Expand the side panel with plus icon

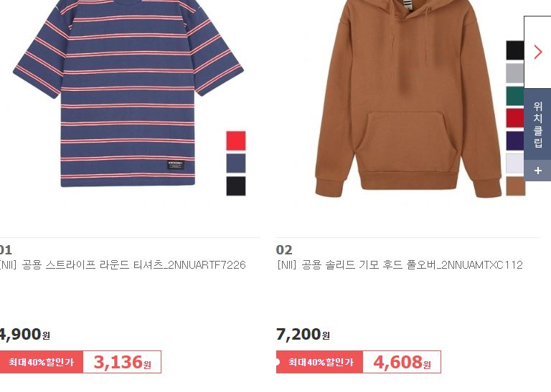tap(537, 171)
